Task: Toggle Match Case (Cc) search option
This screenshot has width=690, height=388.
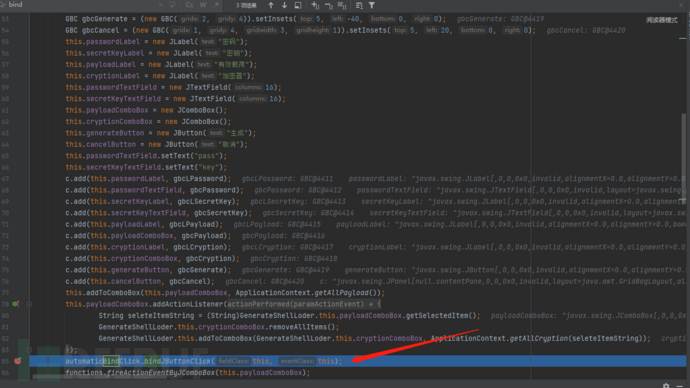Action: [189, 5]
